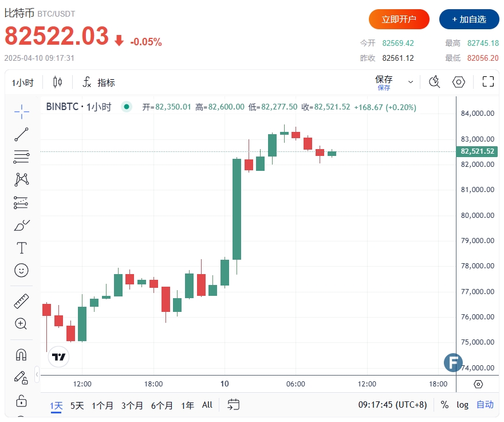504x422 pixels.
Task: Click the zoom in magnifier tool
Action: (x=21, y=323)
